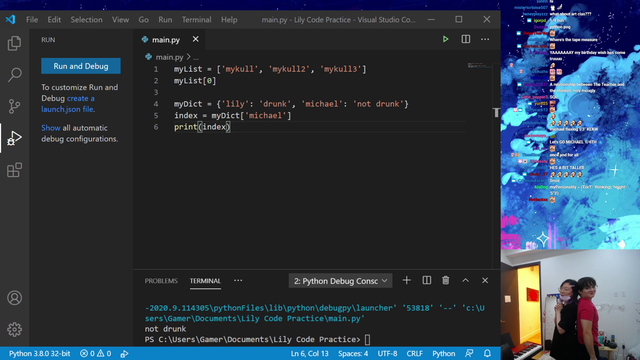The image size is (640, 360).
Task: Click the terminal prompt input
Action: coord(367,340)
